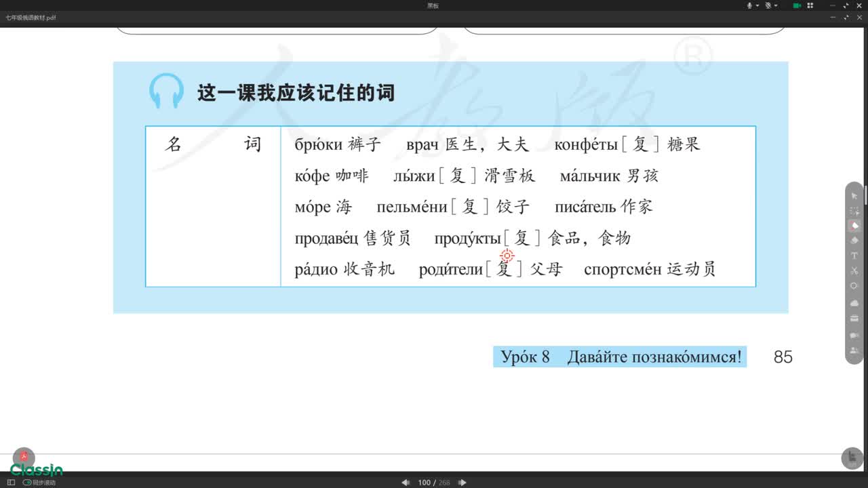Click the word родители 父母

click(x=491, y=269)
